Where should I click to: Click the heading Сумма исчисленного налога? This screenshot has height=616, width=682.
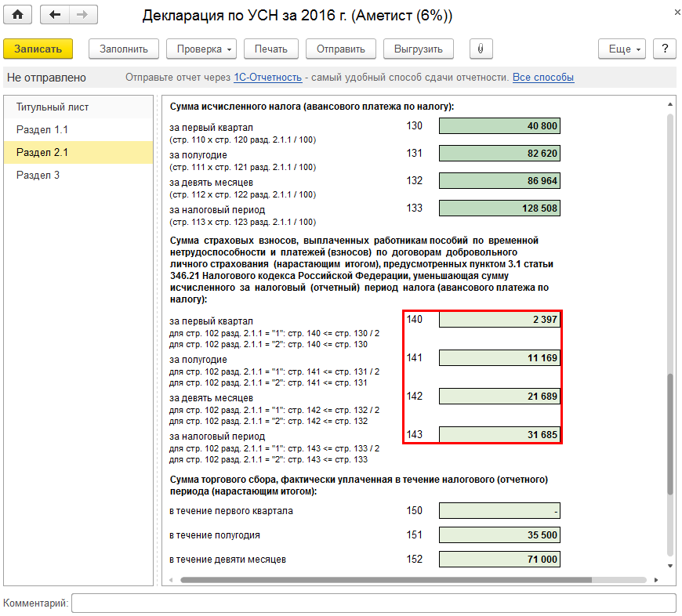[x=312, y=107]
